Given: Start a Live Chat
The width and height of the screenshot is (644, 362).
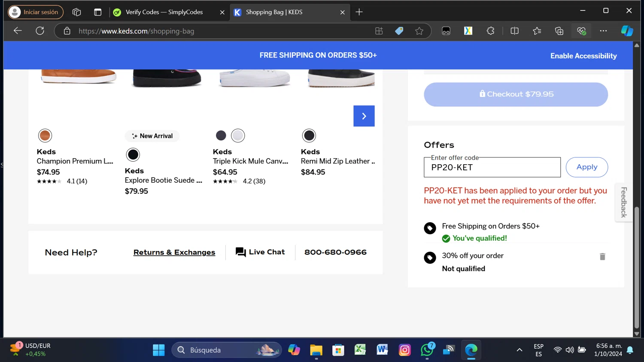Looking at the screenshot, I should tap(260, 252).
